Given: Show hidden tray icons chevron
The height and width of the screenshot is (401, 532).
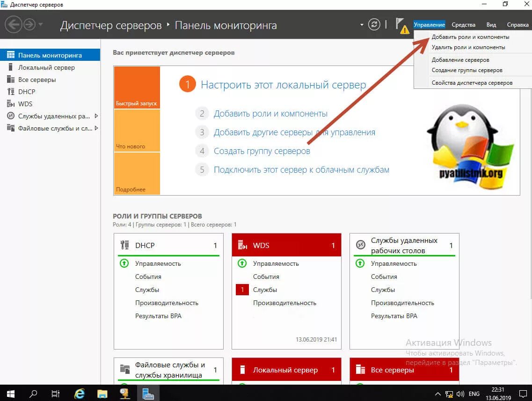Looking at the screenshot, I should point(437,394).
